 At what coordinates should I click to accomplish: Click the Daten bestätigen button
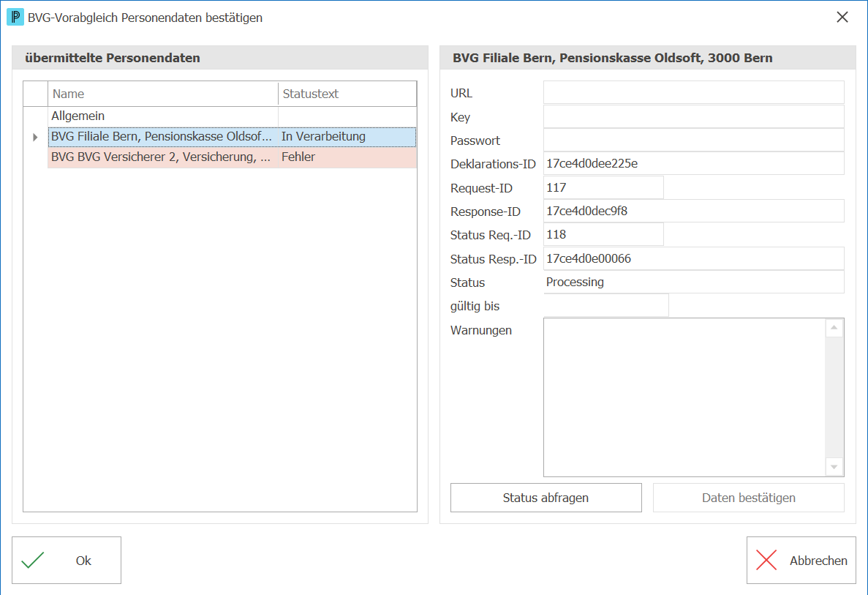(748, 498)
